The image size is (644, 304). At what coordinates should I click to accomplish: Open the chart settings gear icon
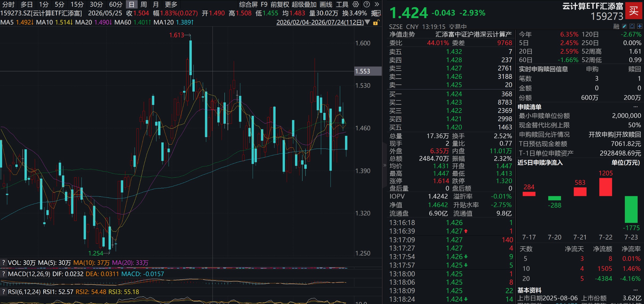[x=356, y=4]
